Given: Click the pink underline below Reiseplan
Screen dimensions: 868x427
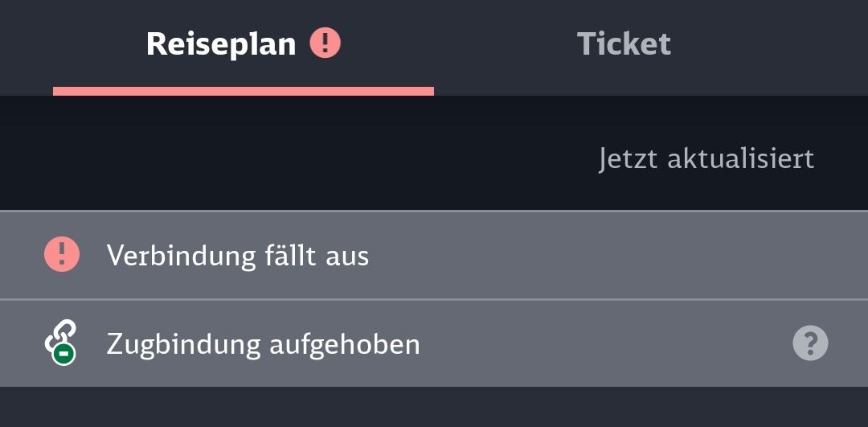Looking at the screenshot, I should 243,92.
